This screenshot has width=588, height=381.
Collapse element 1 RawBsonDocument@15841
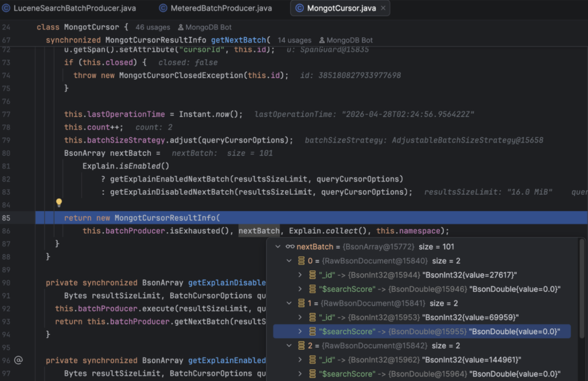[289, 303]
